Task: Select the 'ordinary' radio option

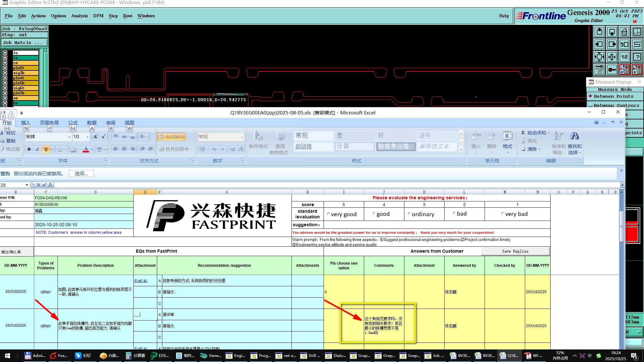Action: tap(409, 214)
